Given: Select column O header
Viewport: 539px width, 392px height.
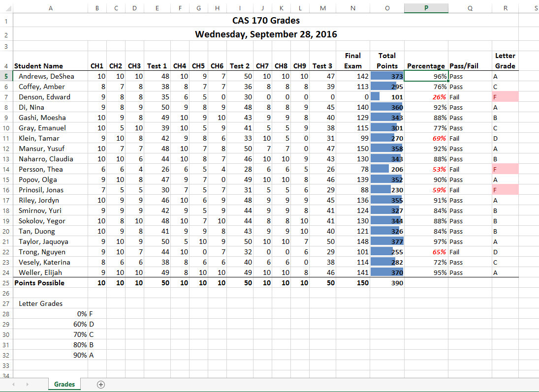Looking at the screenshot, I should pos(387,8).
